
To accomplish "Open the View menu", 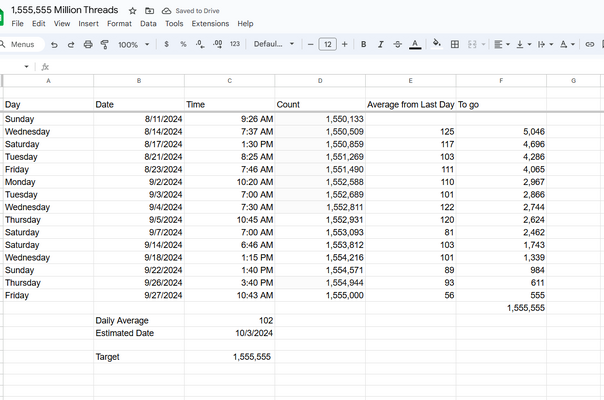I will [x=62, y=24].
